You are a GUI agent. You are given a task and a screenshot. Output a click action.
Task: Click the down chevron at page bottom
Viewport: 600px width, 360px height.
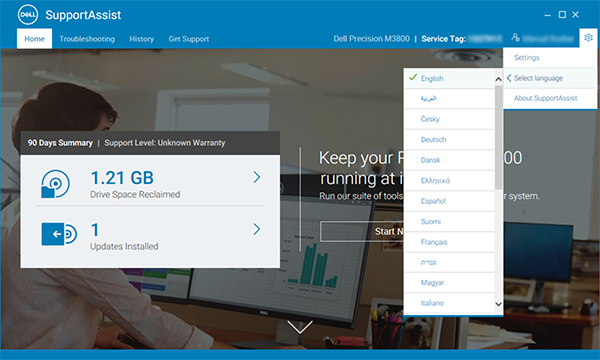tap(300, 327)
